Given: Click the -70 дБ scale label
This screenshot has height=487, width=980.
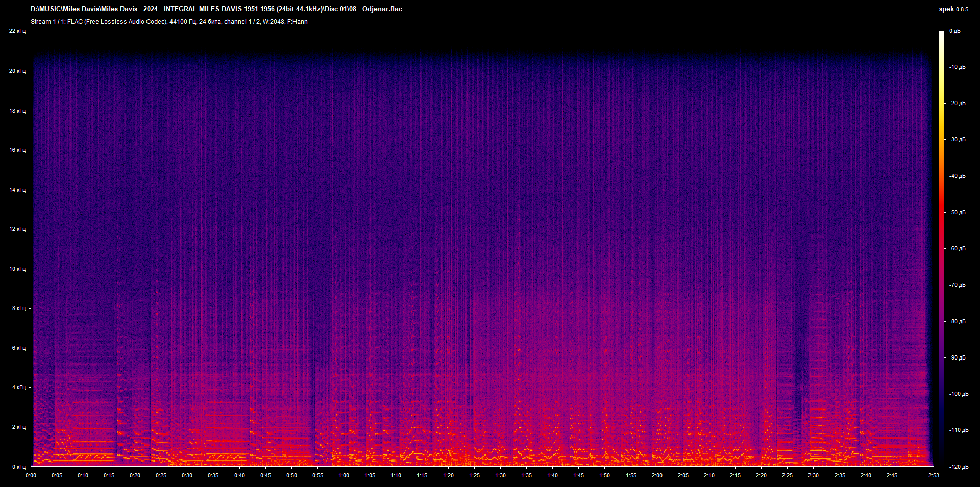Looking at the screenshot, I should (957, 285).
